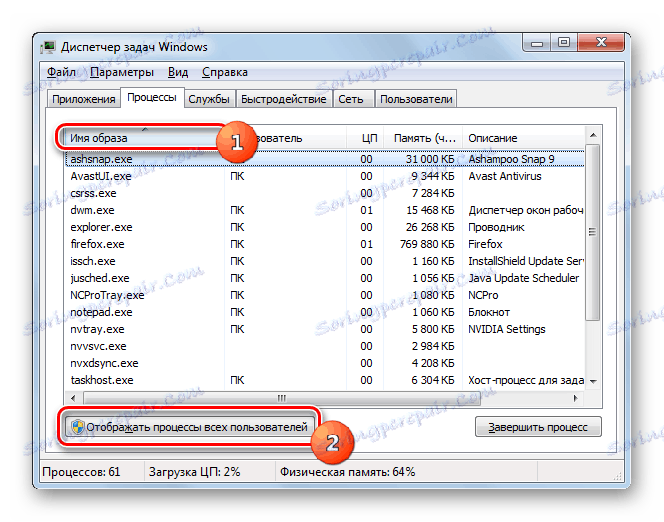Select the dwm.exe process
Screen dimensions: 664x522
click(325, 210)
